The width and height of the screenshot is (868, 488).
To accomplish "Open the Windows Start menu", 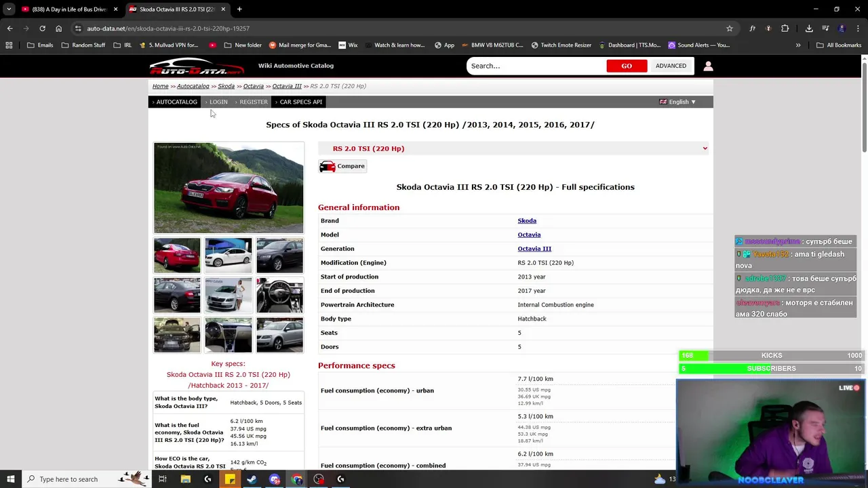I will point(10,479).
